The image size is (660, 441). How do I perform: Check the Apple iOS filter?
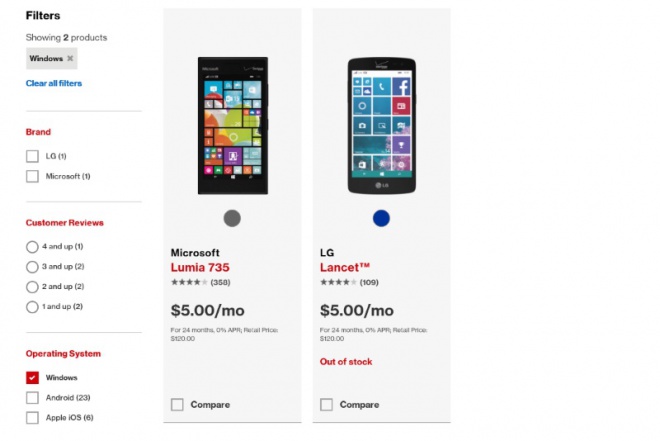click(x=33, y=417)
